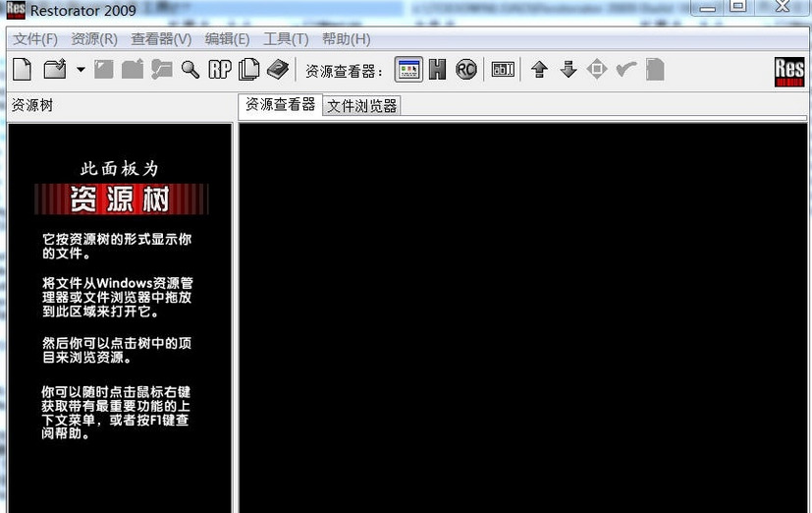Open a file with the folder icon
Viewport: 812px width, 513px height.
tap(55, 70)
